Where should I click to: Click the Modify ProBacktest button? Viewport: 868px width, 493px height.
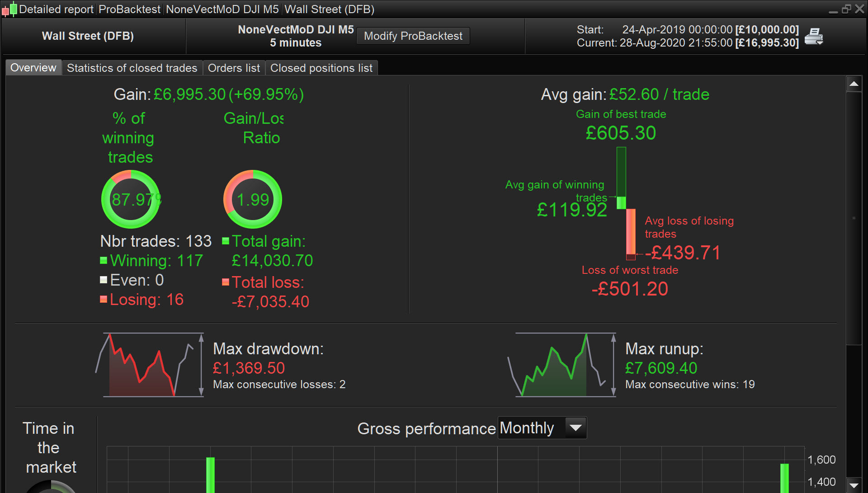(x=413, y=36)
